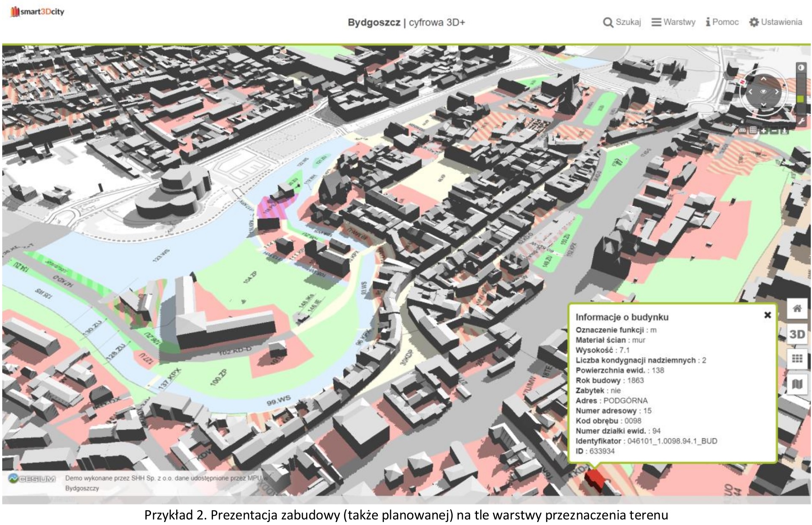Image resolution: width=812 pixels, height=525 pixels.
Task: Click the grid icon in right sidebar
Action: (797, 359)
